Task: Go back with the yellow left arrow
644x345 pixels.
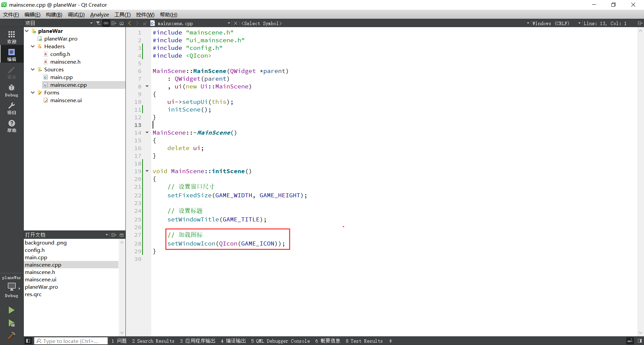Action: [130, 23]
